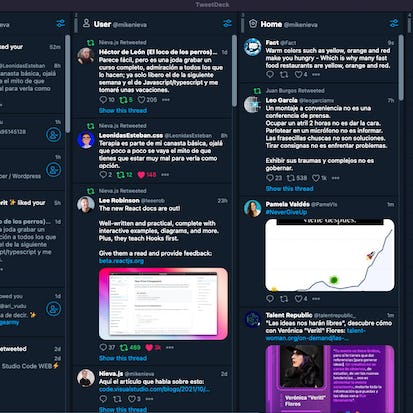The image size is (413, 413).
Task: Open column settings for User column
Action: (227, 23)
